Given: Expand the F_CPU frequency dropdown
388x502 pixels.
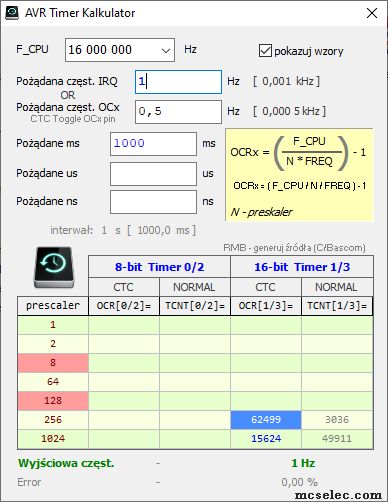Looking at the screenshot, I should 166,50.
